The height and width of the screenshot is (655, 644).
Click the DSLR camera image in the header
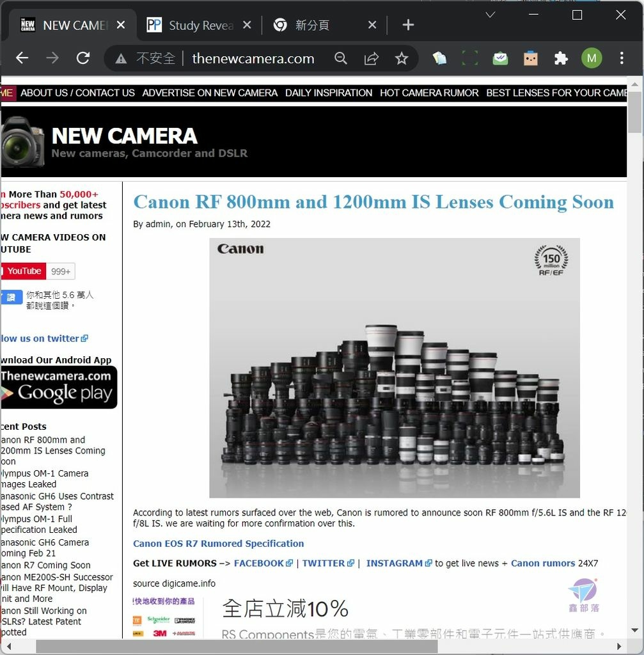click(x=22, y=142)
